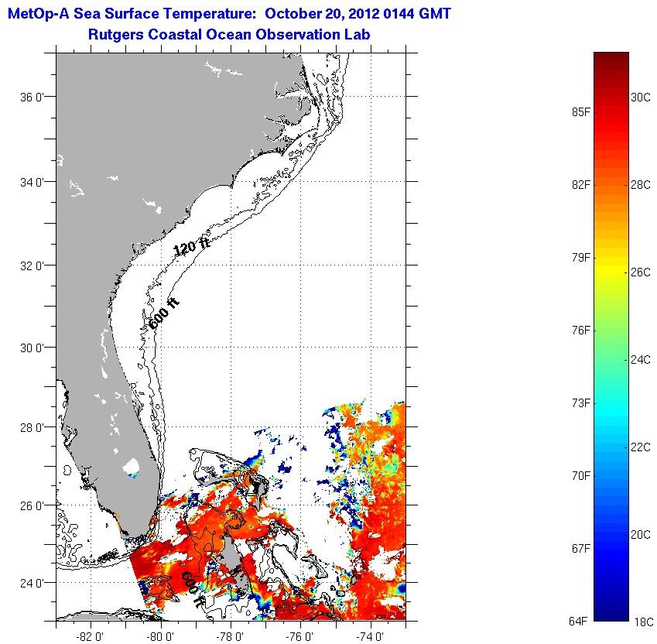Click the 600 ft contour label near Bahamas
Image resolution: width=657 pixels, height=644 pixels.
coord(193,589)
